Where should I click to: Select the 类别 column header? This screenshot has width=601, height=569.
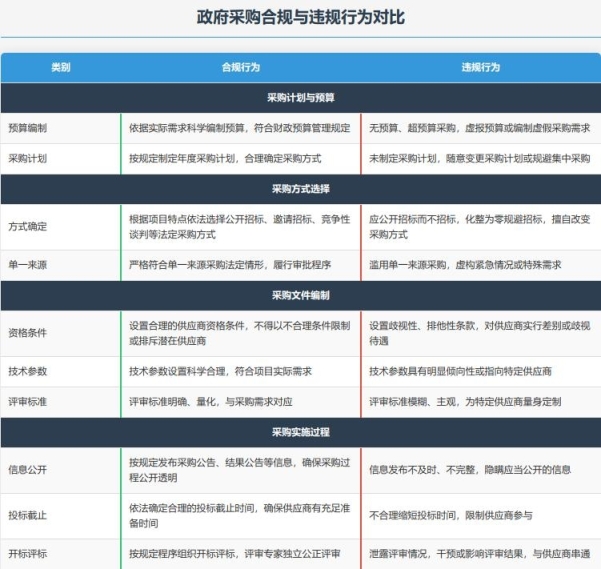[x=60, y=67]
